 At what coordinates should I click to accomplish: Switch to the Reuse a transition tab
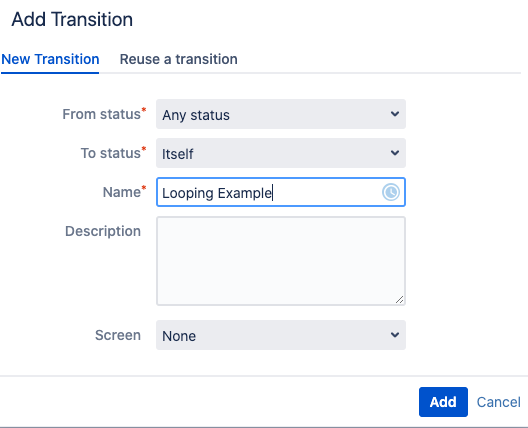point(178,59)
